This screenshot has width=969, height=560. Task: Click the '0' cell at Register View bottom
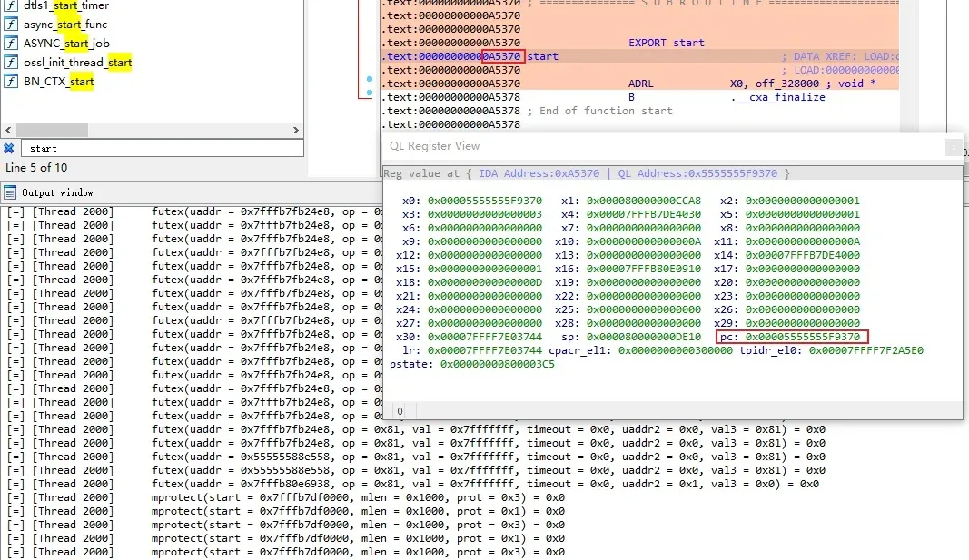click(400, 411)
